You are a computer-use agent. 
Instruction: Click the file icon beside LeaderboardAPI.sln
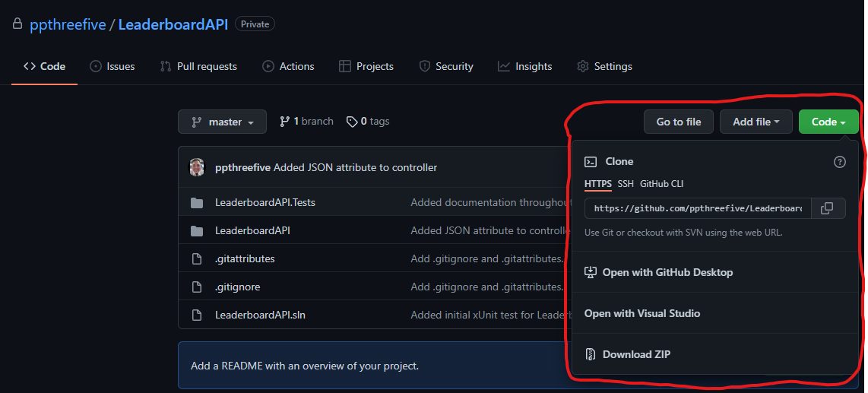pos(197,315)
